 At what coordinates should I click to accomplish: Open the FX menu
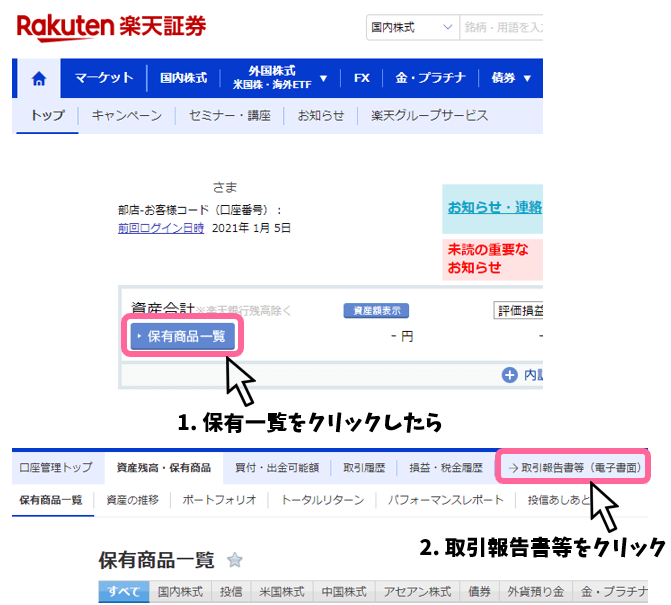pyautogui.click(x=362, y=78)
